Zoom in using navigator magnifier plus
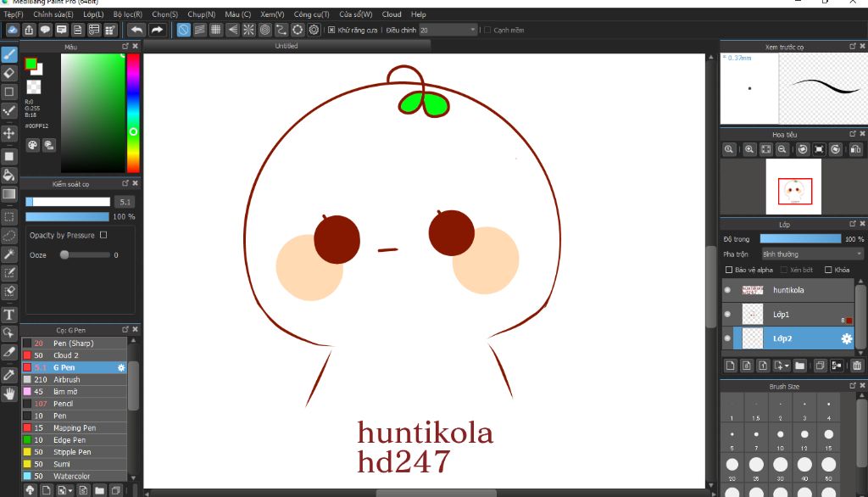The width and height of the screenshot is (868, 497). pyautogui.click(x=749, y=149)
